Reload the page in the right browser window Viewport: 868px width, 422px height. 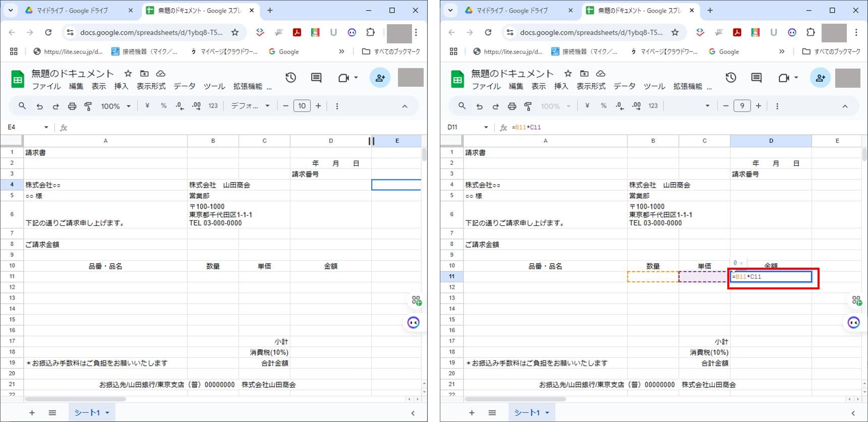pos(488,32)
